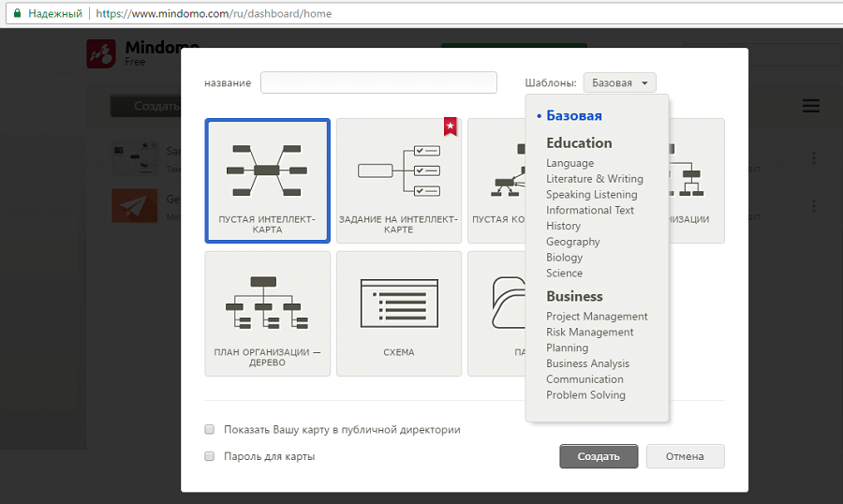Select Business Analysis templates
843x504 pixels.
[587, 363]
